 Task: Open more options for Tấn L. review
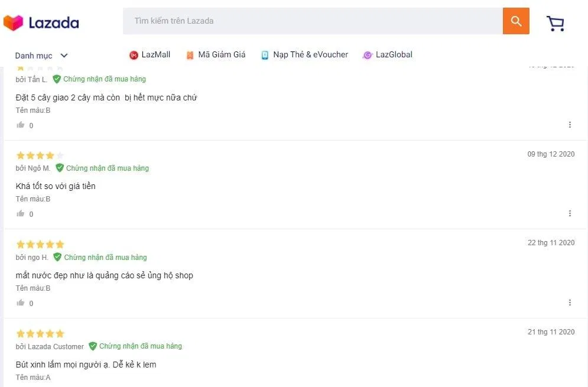point(570,125)
